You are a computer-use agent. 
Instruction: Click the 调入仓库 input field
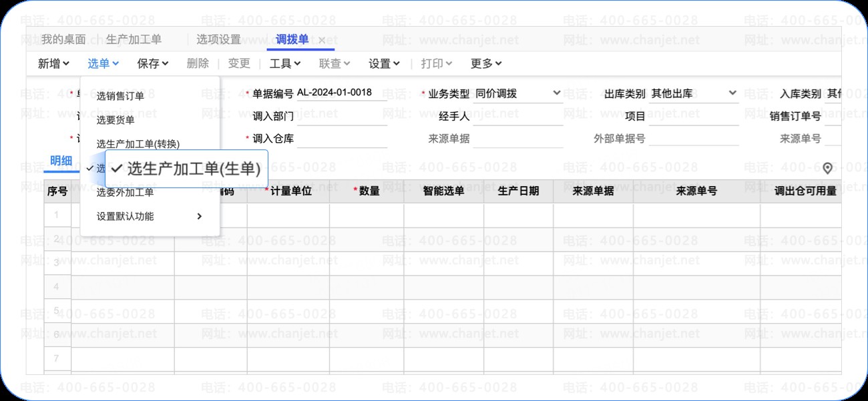coord(342,139)
